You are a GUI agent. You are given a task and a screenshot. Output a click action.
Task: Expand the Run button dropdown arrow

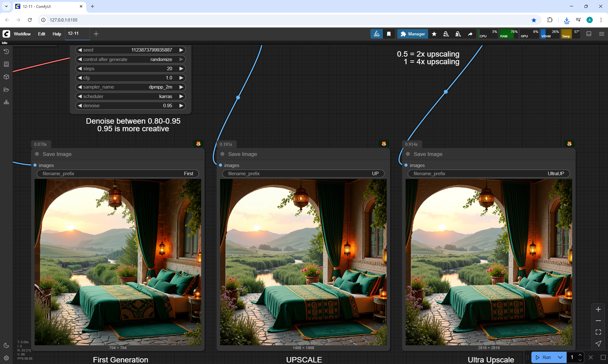[560, 357]
